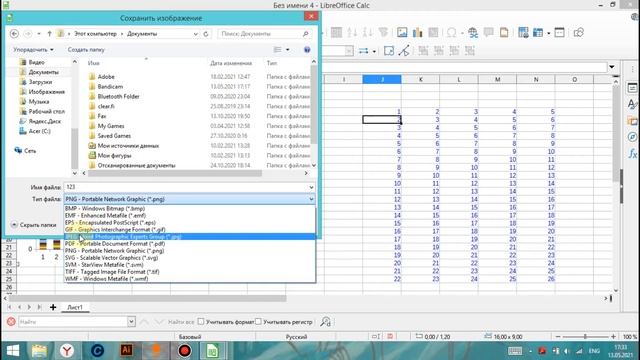Click the Insert Image toolbar icon
640x360 pixels.
[402, 33]
